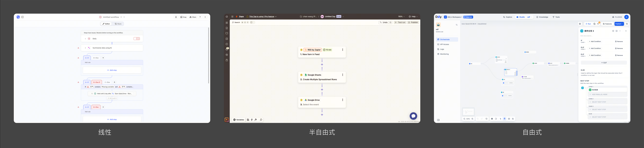Open the version history icon next to Undo
The width and height of the screenshot is (644, 148).
[x=391, y=22]
